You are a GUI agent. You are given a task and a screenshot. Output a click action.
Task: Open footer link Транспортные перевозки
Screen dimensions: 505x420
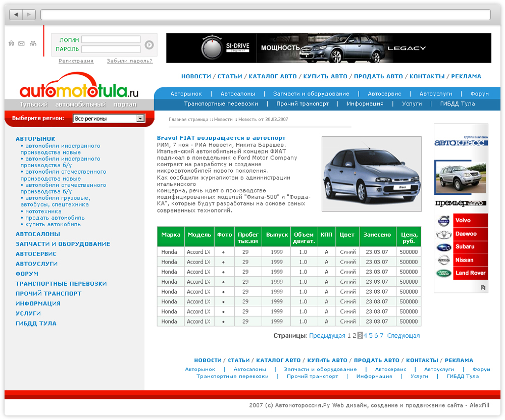pos(232,376)
